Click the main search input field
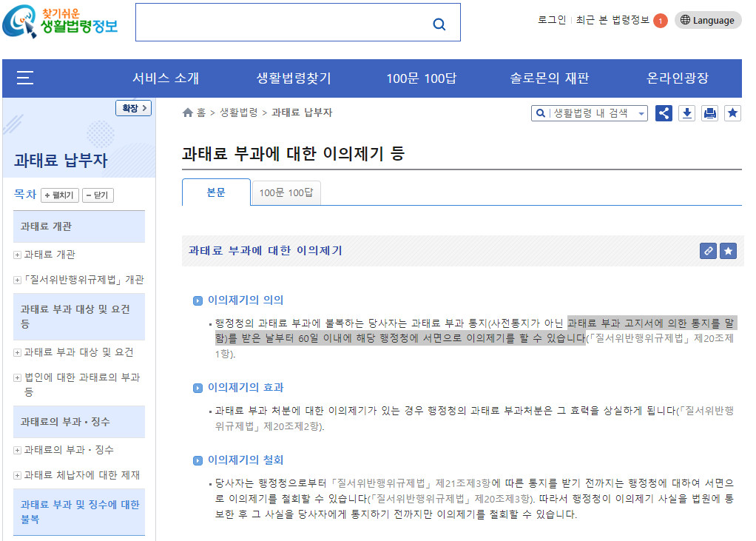Screen dimensions: 756x541 pos(281,24)
